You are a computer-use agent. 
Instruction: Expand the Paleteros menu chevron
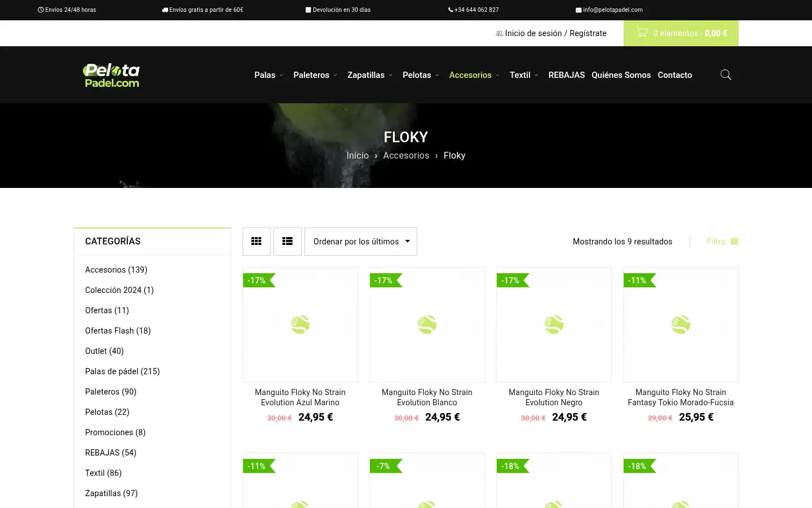click(x=335, y=75)
